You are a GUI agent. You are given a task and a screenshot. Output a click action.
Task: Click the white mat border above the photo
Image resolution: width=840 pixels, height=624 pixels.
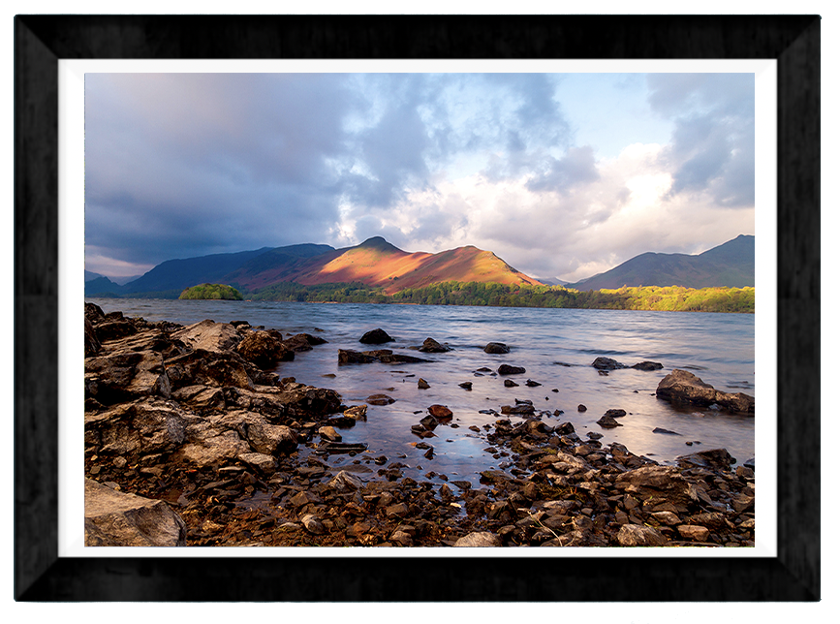419,66
